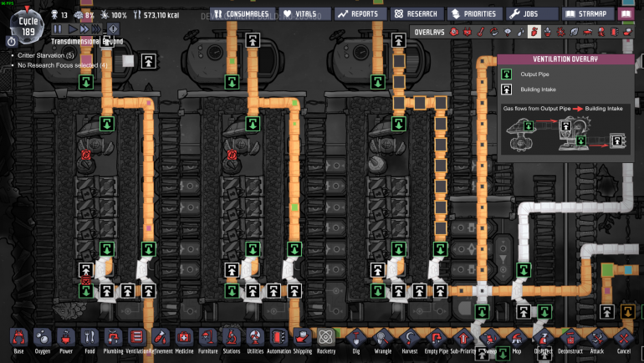
Task: Open the Automation build category
Action: 279,341
